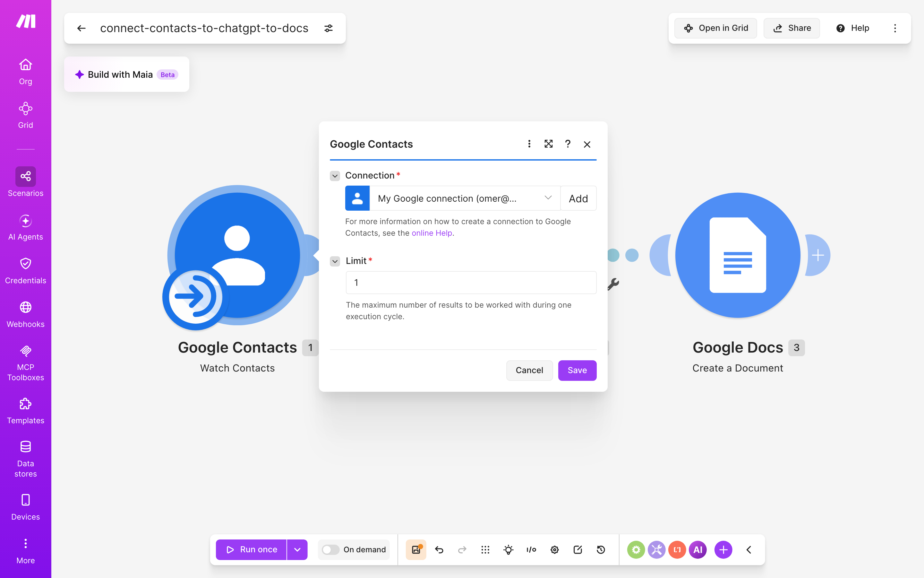Click Build with Maia button
This screenshot has width=924, height=578.
pyautogui.click(x=126, y=74)
